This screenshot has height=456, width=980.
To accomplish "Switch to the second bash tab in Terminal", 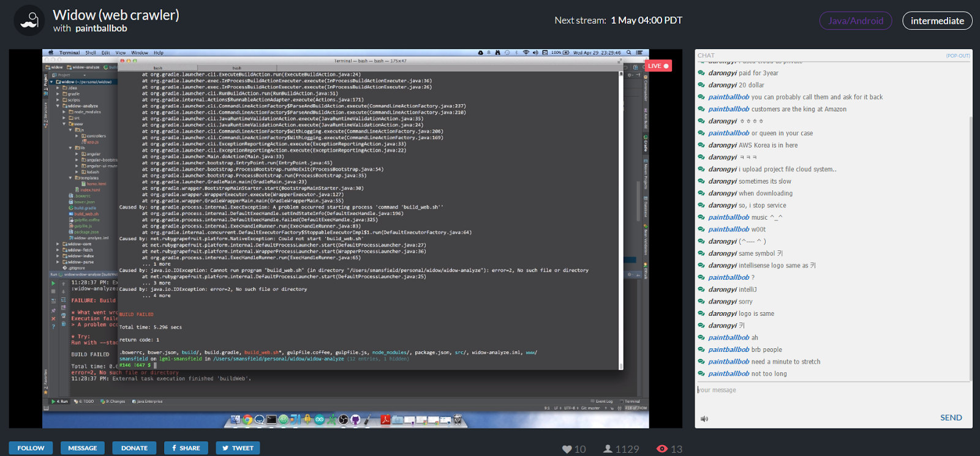I will (x=237, y=68).
